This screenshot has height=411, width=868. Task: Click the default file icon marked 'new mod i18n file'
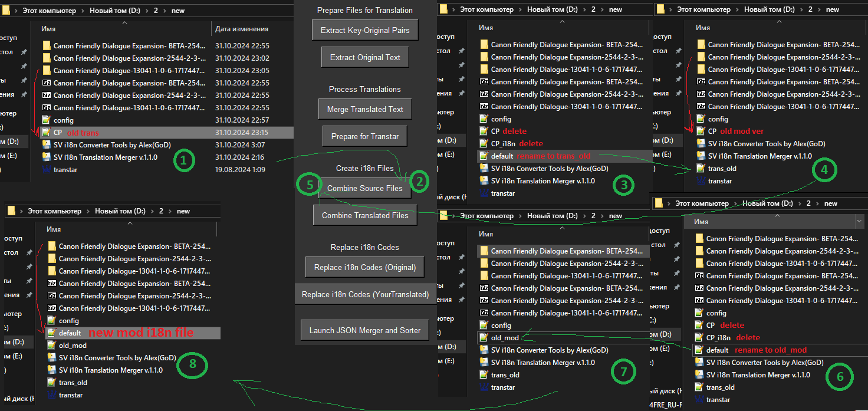(52, 333)
